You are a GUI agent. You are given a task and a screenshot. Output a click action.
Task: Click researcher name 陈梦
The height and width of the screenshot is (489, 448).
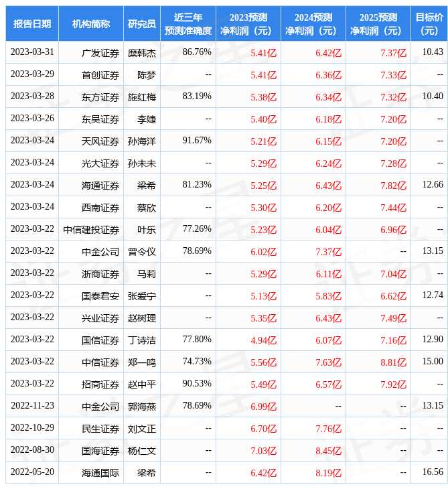pos(147,75)
